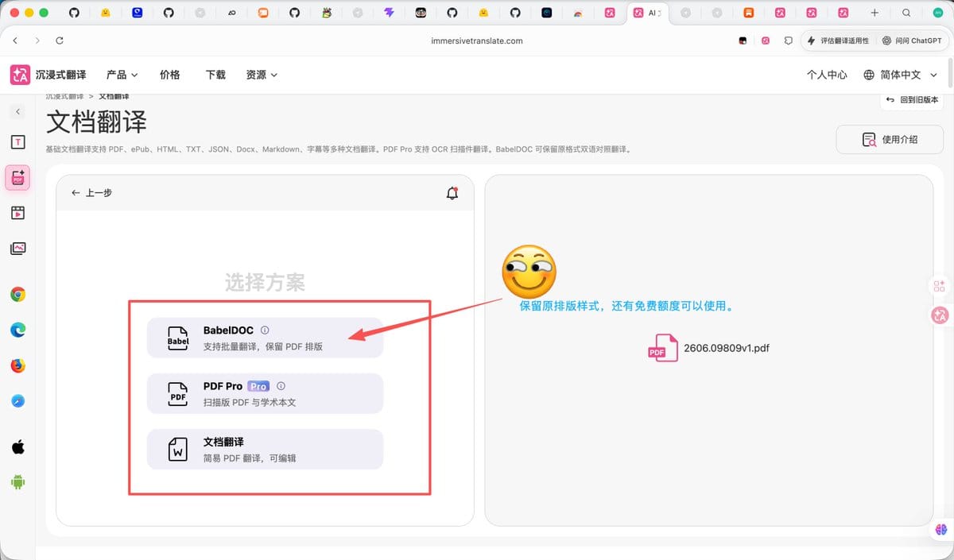Choose the 文档翻译 option with W icon
This screenshot has width=954, height=560.
point(265,449)
